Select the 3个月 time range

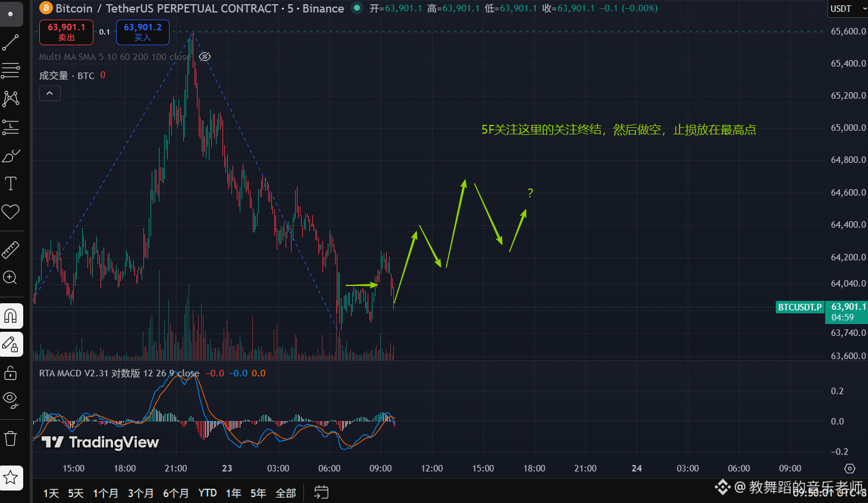click(140, 493)
